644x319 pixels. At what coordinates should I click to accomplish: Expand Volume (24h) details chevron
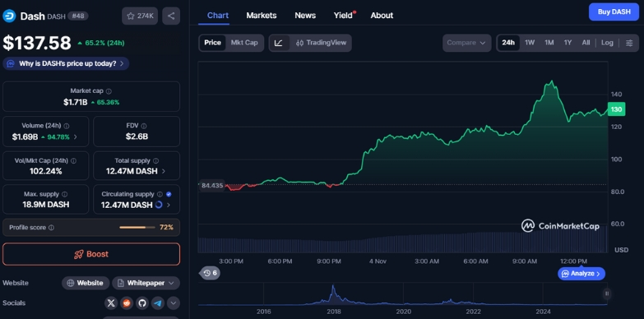[x=75, y=136]
